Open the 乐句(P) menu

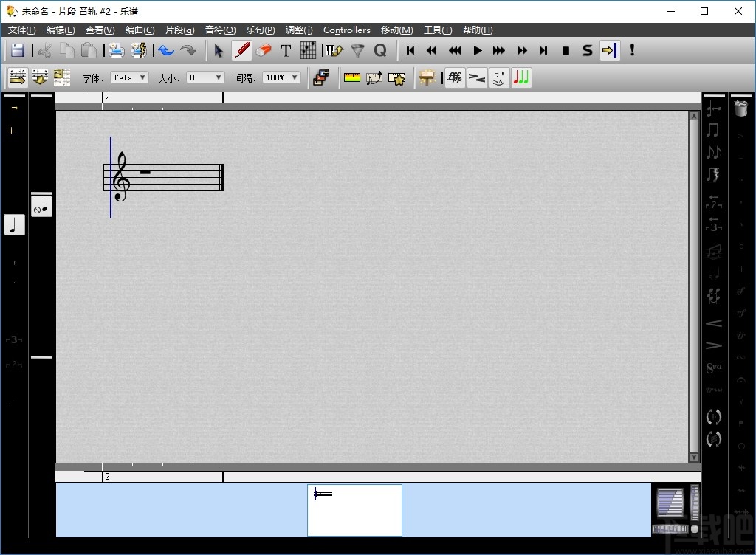click(261, 30)
